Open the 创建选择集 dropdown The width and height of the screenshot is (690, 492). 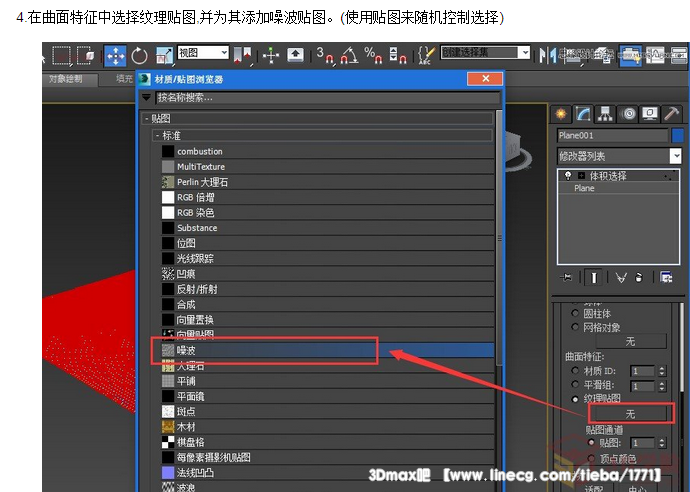(x=525, y=52)
